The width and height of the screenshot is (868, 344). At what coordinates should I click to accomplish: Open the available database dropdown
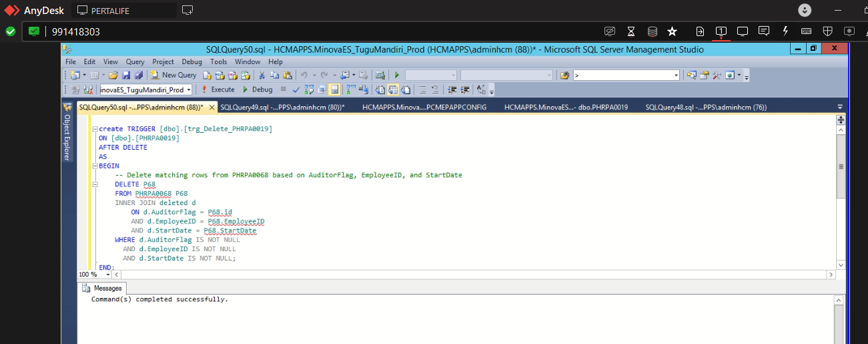[x=188, y=90]
